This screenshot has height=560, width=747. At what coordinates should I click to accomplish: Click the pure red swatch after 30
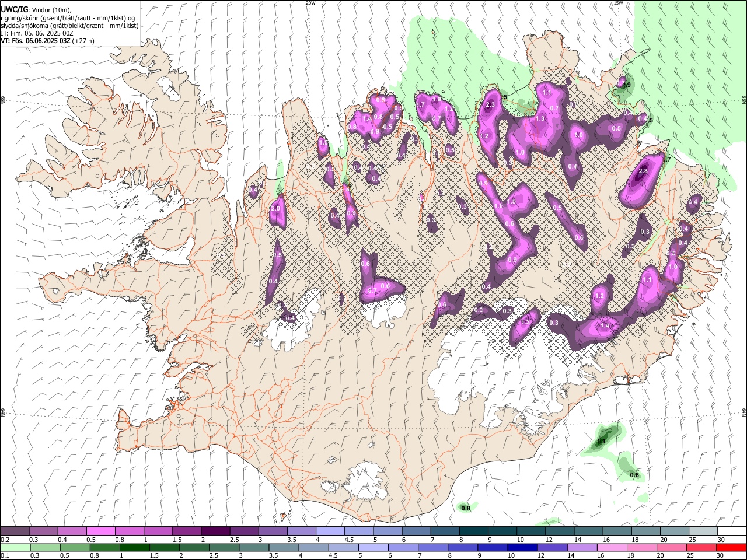pos(731,548)
